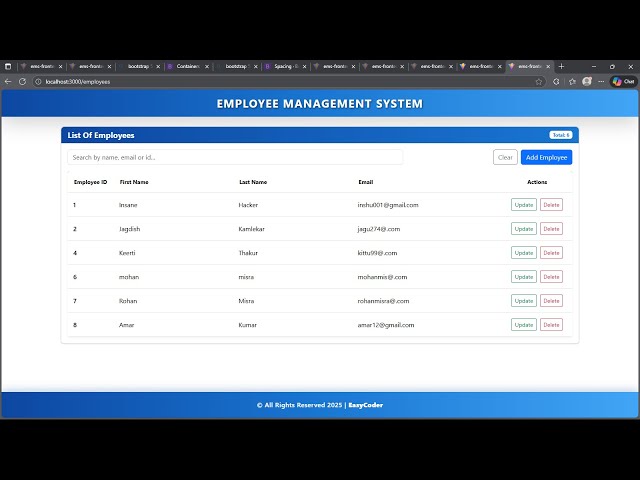Click the Last Name column header
The image size is (640, 480).
click(x=253, y=182)
